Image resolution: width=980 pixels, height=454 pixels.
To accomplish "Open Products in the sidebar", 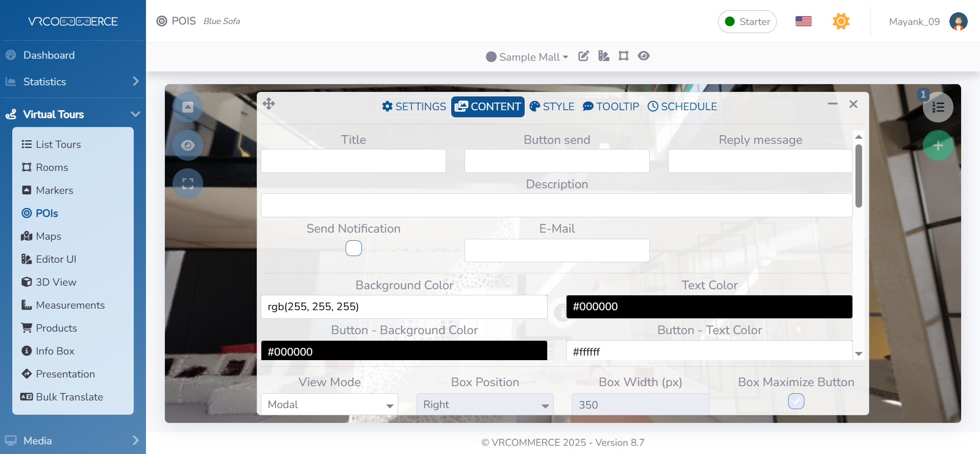I will pos(56,328).
